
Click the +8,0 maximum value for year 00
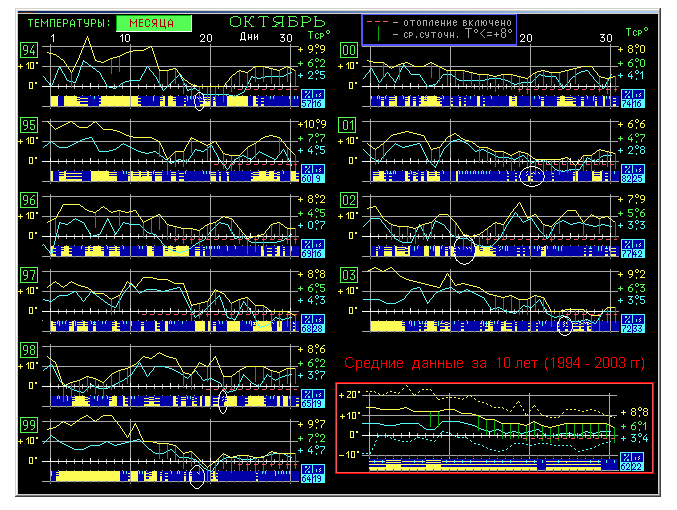(x=632, y=49)
